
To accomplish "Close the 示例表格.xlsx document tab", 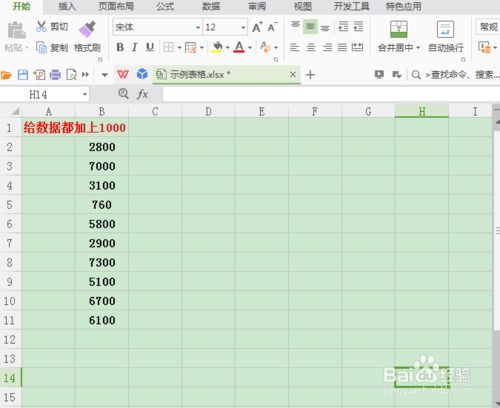I will pos(293,74).
